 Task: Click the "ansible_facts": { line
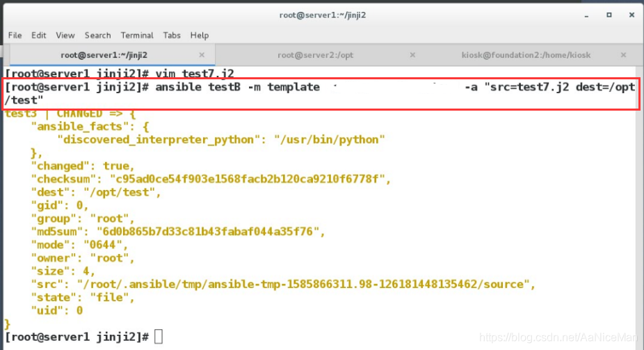(90, 127)
